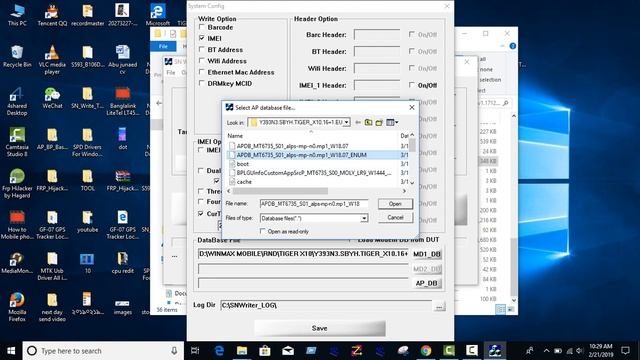640x360 pixels.
Task: Open the Files of type dropdown
Action: 363,218
